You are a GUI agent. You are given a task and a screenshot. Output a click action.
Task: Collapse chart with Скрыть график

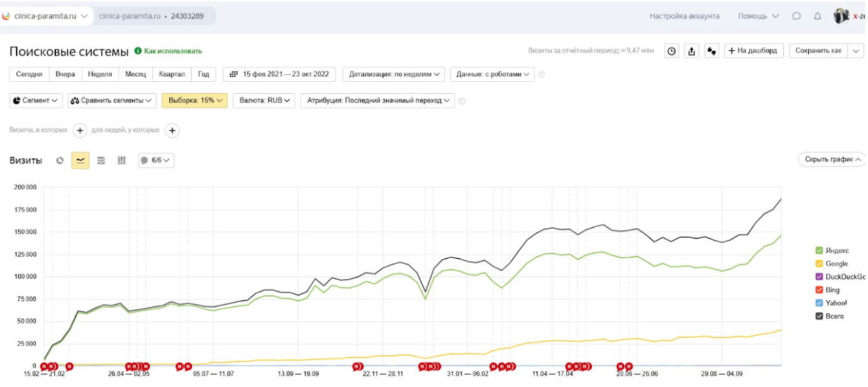pos(832,159)
